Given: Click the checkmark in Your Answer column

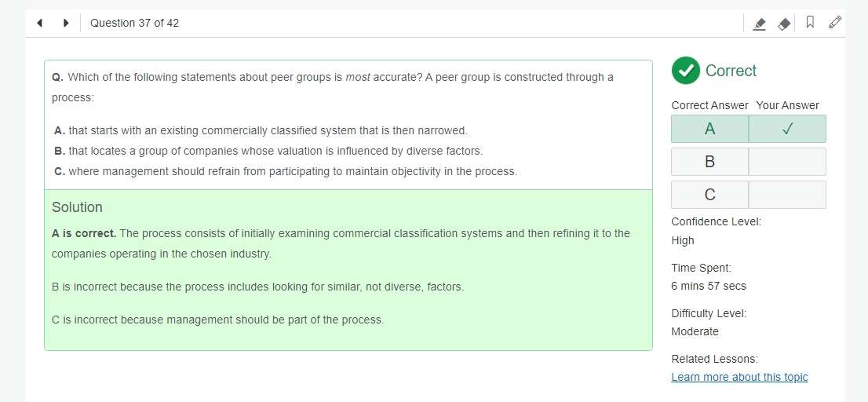Looking at the screenshot, I should [x=787, y=129].
